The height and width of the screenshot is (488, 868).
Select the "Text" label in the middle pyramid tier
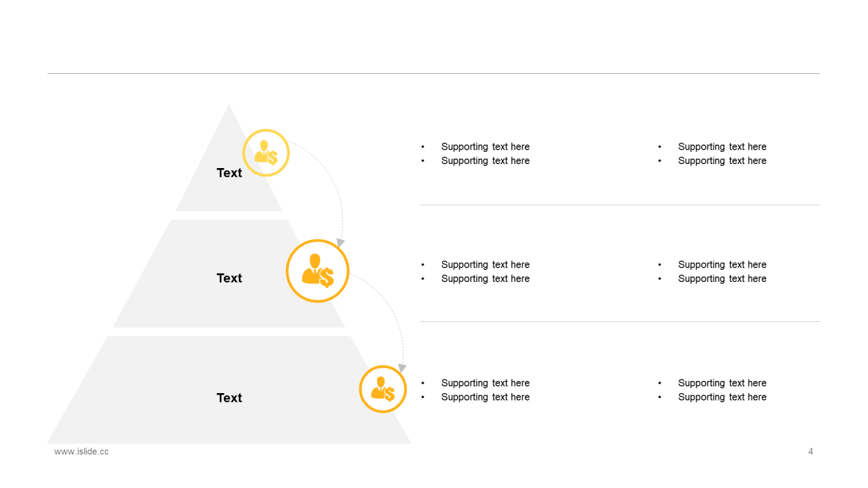click(229, 278)
